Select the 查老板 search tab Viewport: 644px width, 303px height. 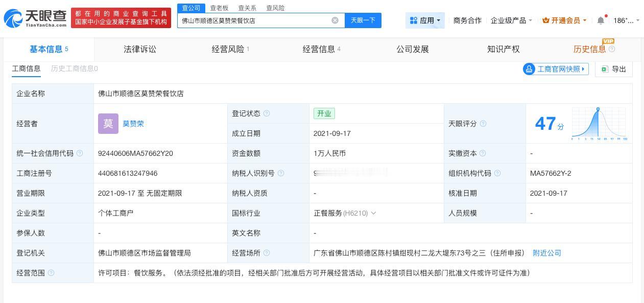(x=219, y=8)
